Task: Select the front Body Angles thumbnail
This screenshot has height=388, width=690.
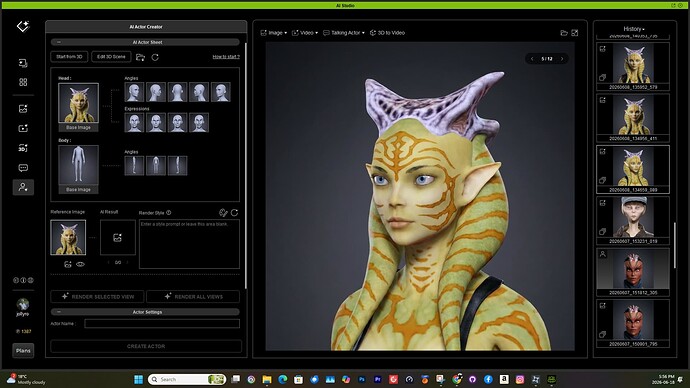Action: pos(156,165)
